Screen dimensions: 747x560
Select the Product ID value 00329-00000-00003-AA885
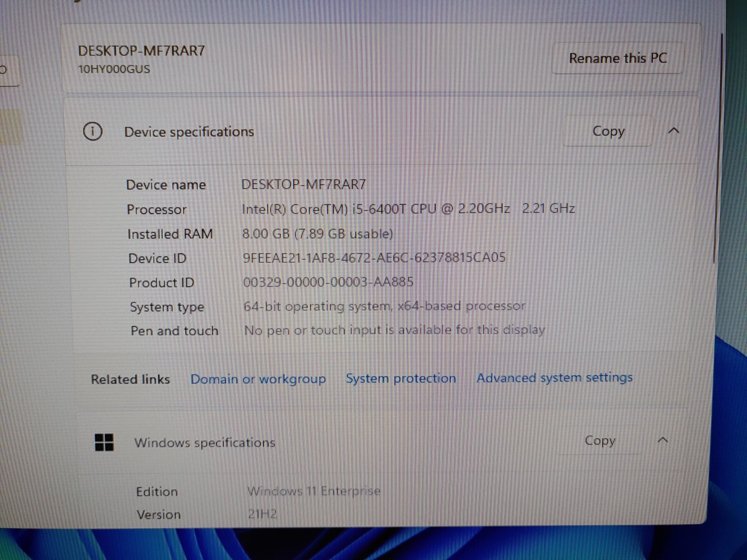pyautogui.click(x=328, y=282)
